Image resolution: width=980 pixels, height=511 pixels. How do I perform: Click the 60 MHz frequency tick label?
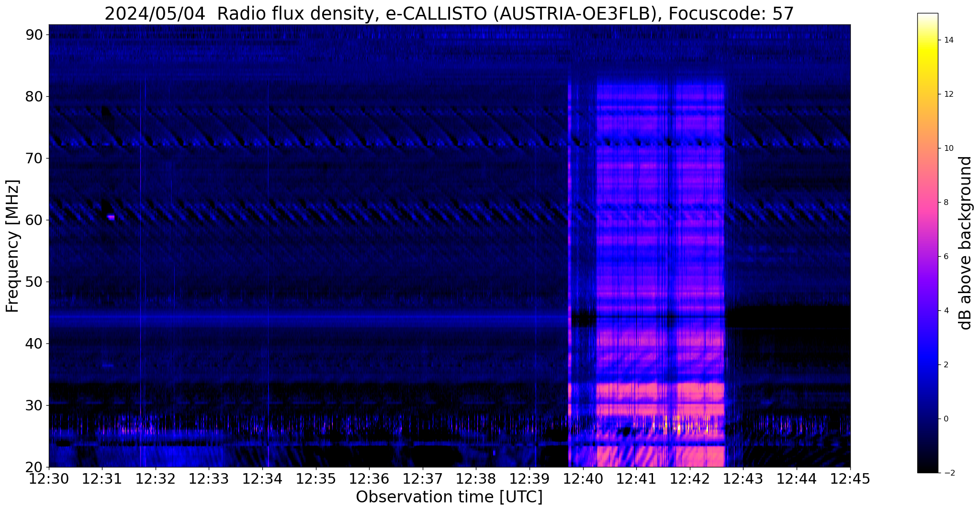coord(34,220)
